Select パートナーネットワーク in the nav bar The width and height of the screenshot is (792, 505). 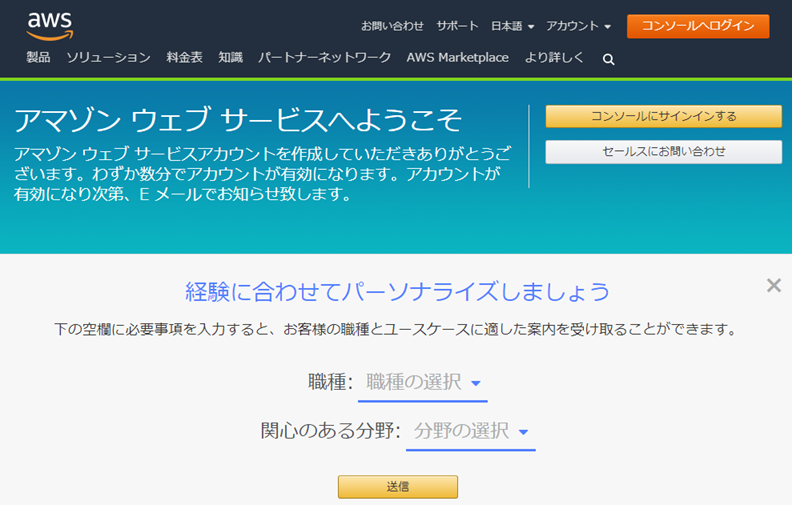pos(324,58)
